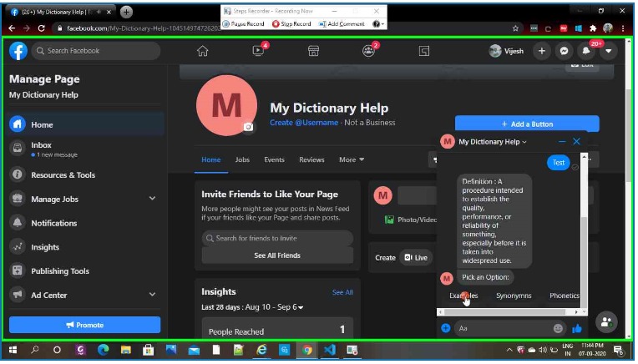Choose the Synonyms quick reply
638x364 pixels.
514,296
